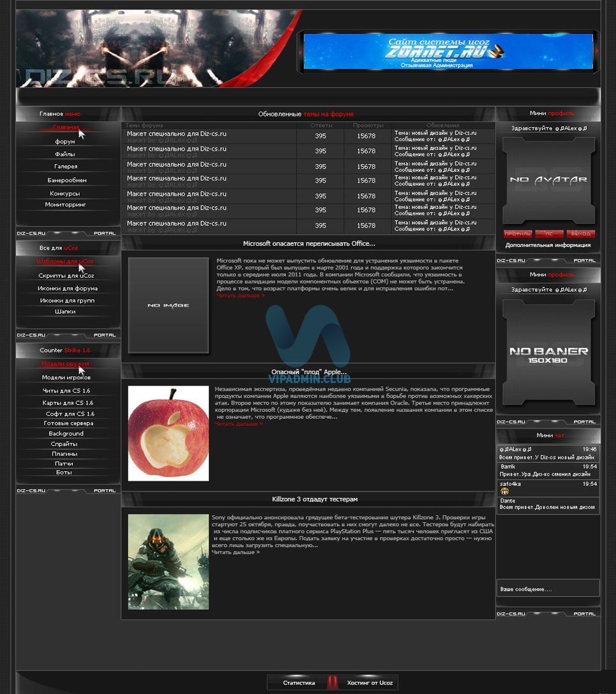The image size is (616, 694).
Task: Open the Галерея menu item
Action: pyautogui.click(x=66, y=167)
